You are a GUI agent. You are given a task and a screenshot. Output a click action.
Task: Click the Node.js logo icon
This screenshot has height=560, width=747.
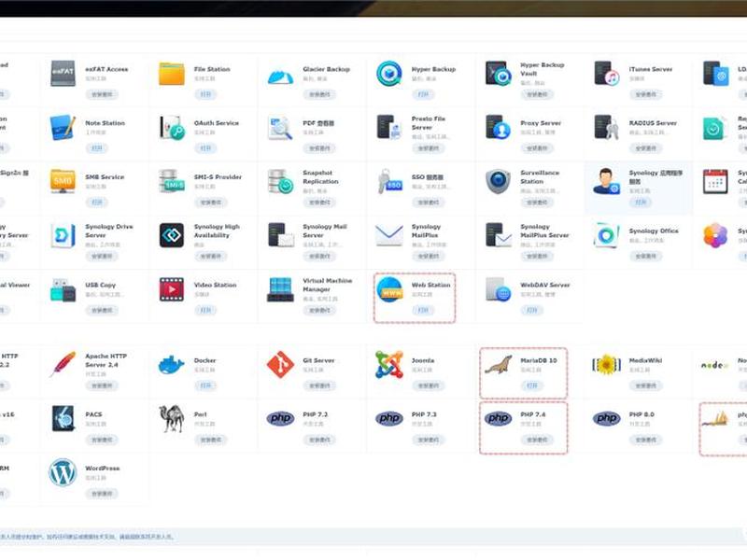coord(715,365)
